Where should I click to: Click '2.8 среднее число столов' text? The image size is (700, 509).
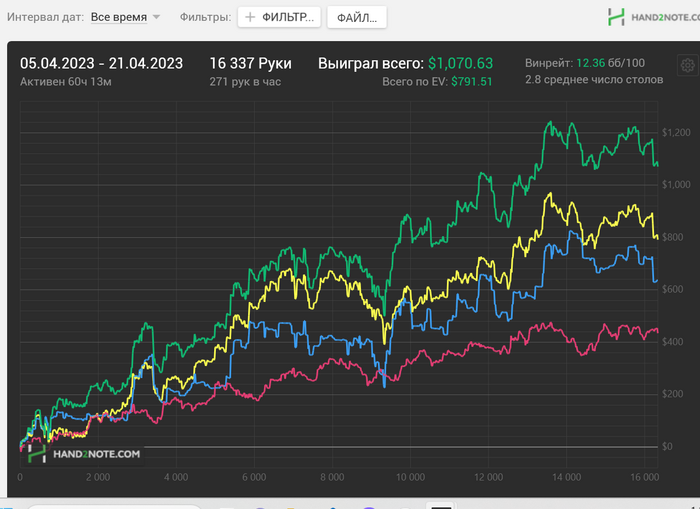tap(594, 79)
